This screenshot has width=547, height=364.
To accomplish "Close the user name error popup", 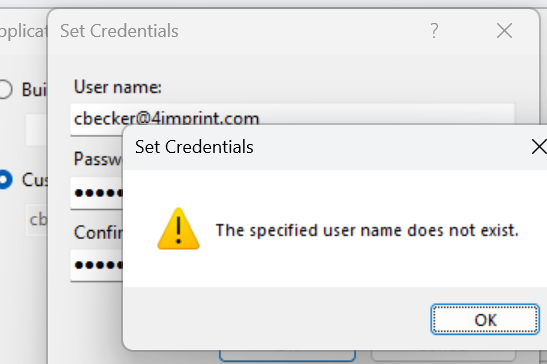I will tap(539, 147).
